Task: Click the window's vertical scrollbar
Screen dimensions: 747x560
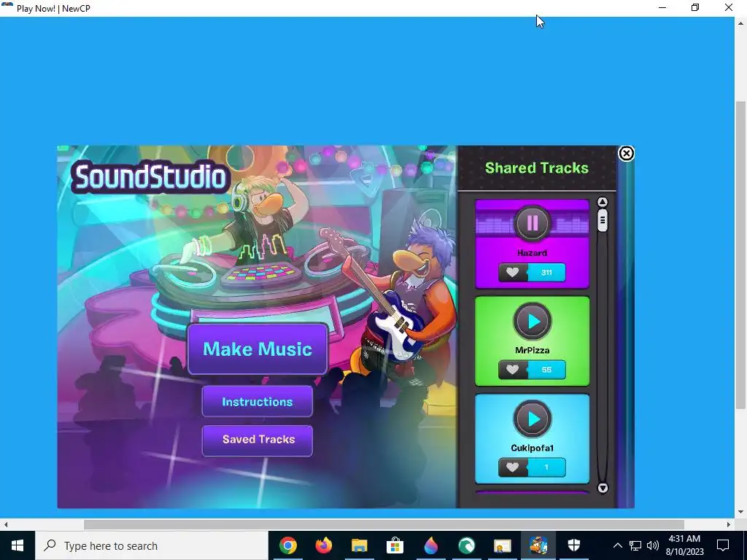Action: click(x=741, y=254)
